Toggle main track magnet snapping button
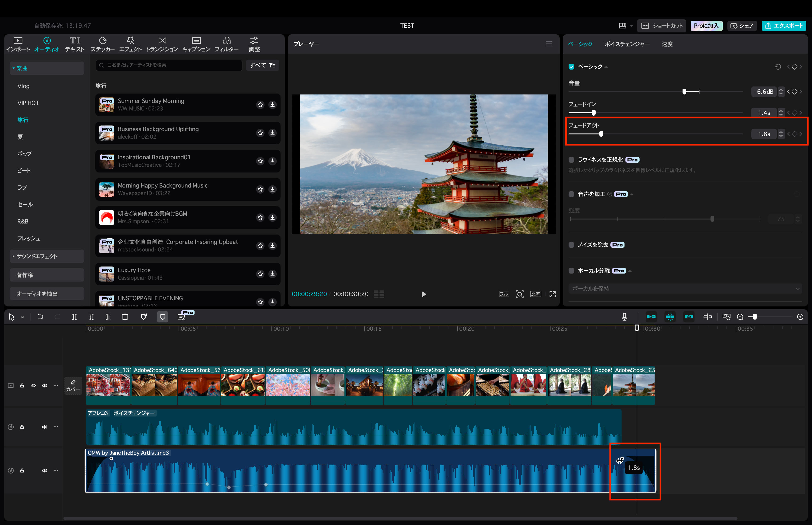The width and height of the screenshot is (812, 525). [651, 317]
